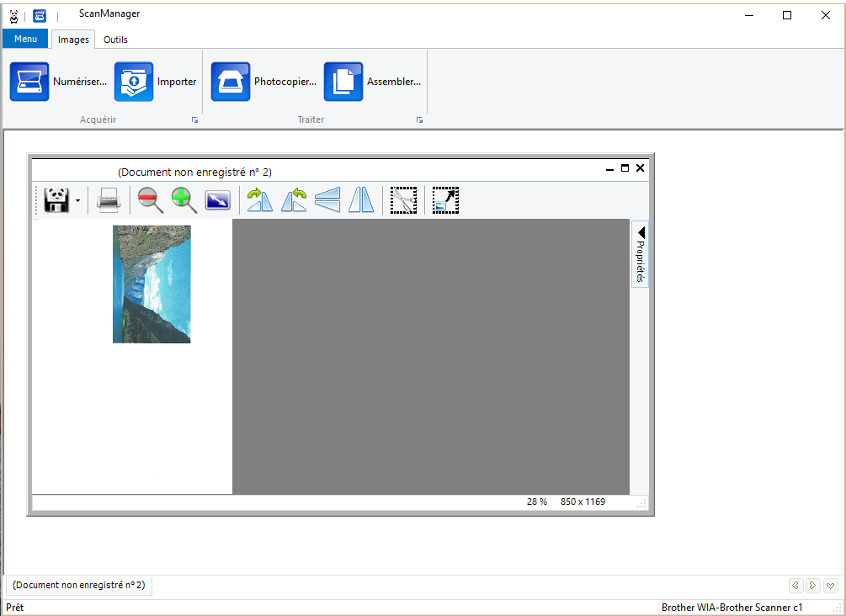Click the Importer button
846x616 pixels.
(156, 82)
